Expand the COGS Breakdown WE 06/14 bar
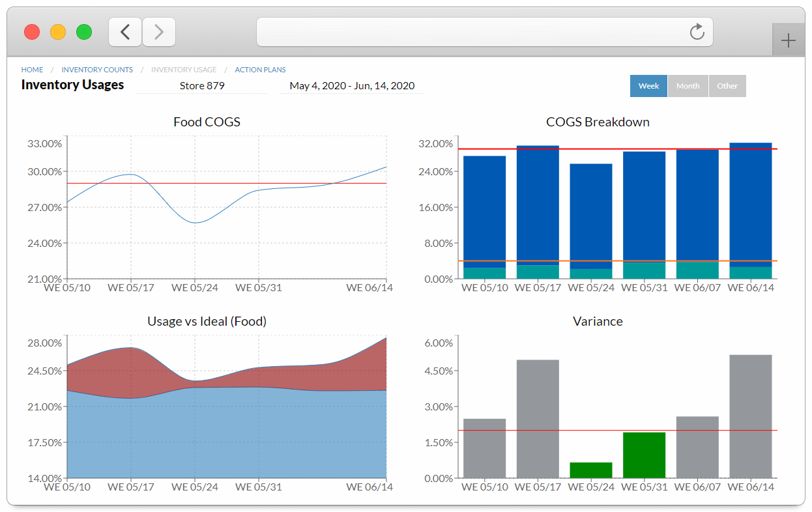 751,208
